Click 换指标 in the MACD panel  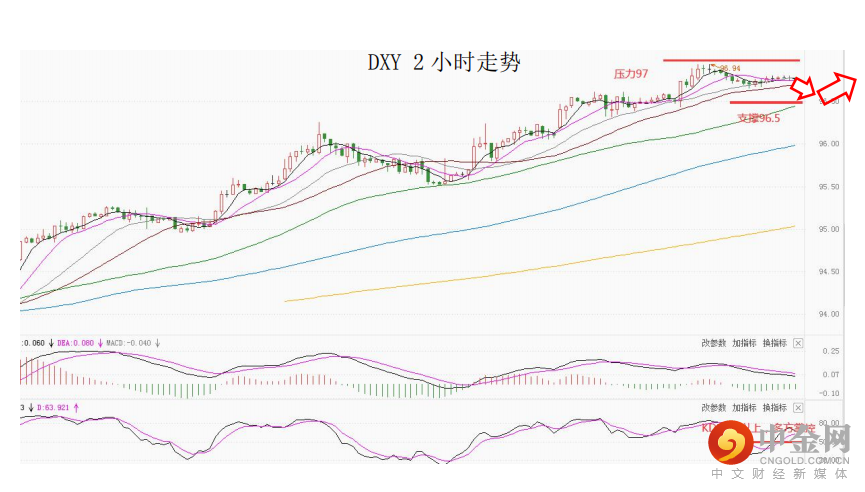click(775, 343)
